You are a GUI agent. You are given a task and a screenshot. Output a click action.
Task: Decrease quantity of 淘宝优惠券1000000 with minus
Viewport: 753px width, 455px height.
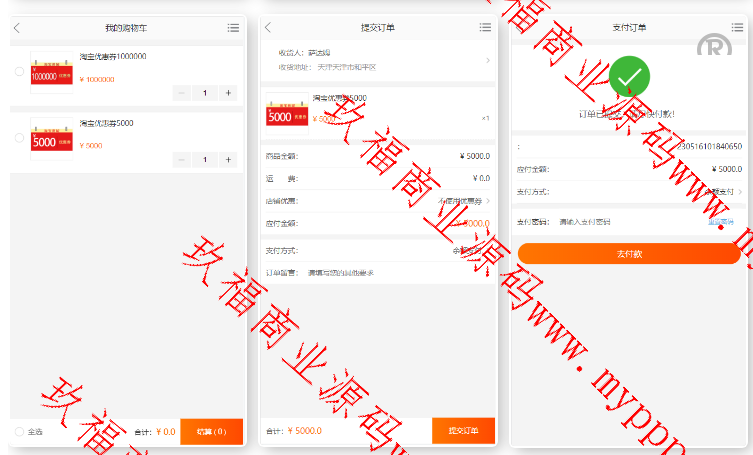pyautogui.click(x=182, y=93)
